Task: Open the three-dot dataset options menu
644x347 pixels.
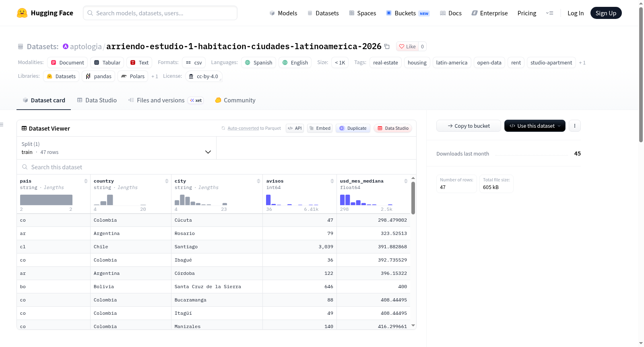Action: pyautogui.click(x=575, y=126)
